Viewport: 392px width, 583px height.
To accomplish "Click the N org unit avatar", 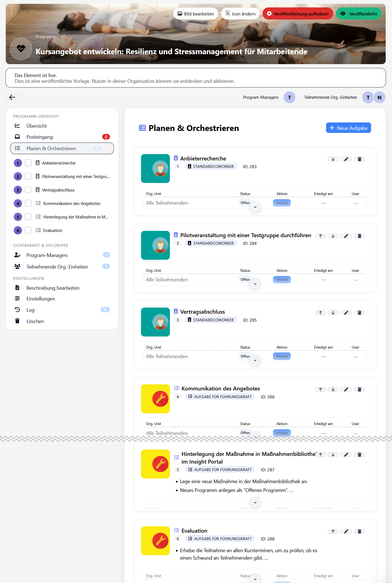I will pyautogui.click(x=379, y=97).
